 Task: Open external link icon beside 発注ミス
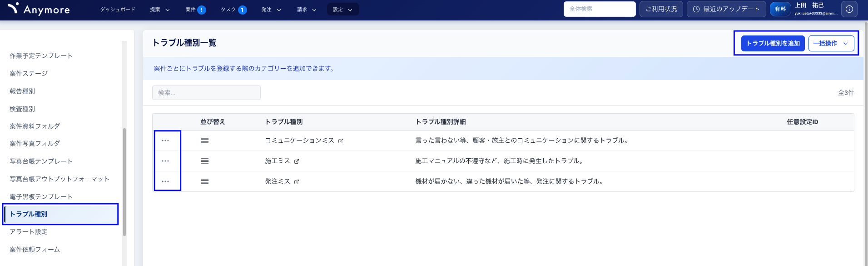point(297,182)
